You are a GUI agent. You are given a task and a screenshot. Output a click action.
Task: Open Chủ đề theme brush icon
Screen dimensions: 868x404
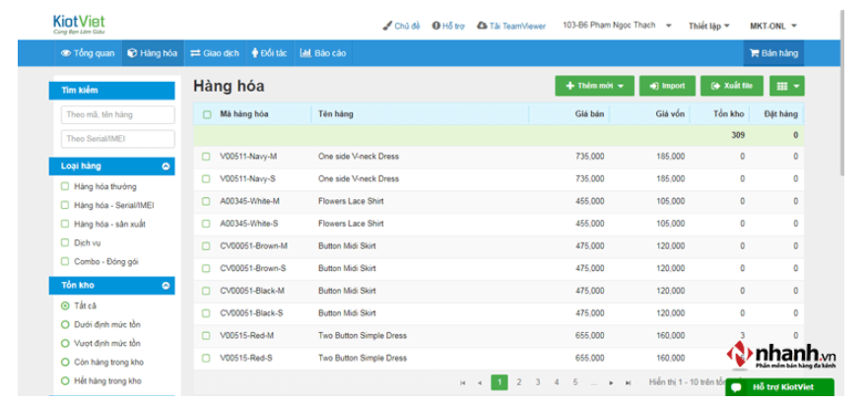coord(387,26)
